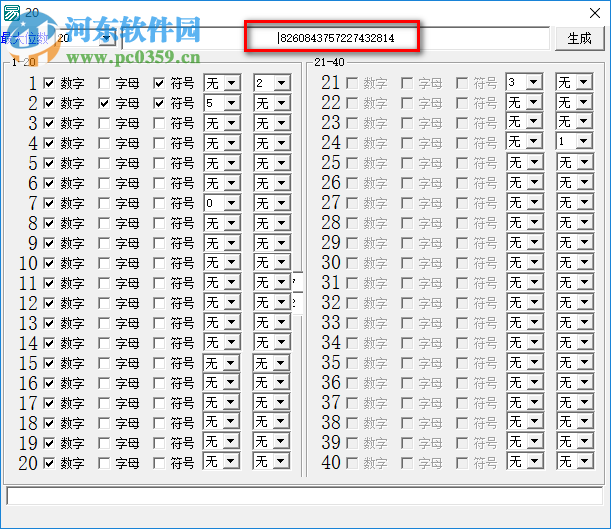611x529 pixels.
Task: Click the generated password text field
Action: click(336, 38)
